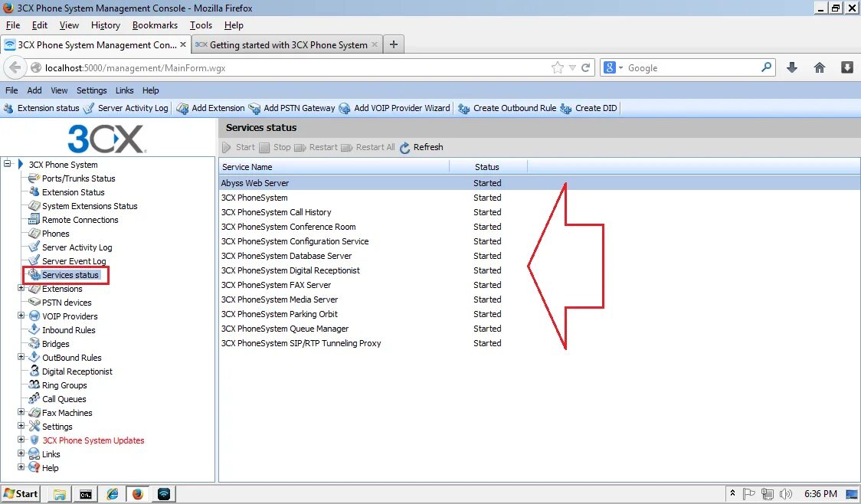The height and width of the screenshot is (504, 861).
Task: Reload the page in Firefox
Action: tap(586, 67)
